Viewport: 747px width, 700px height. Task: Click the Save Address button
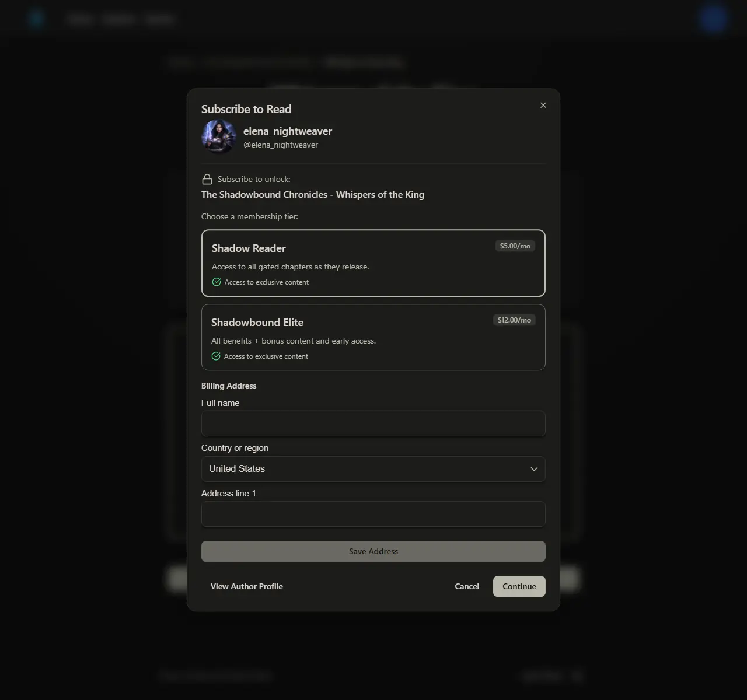click(373, 551)
